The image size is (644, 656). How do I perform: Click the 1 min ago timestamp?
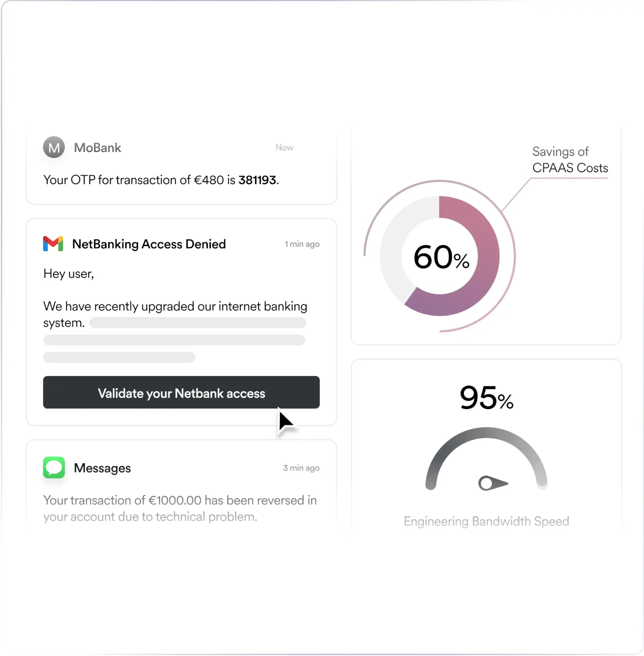point(302,244)
